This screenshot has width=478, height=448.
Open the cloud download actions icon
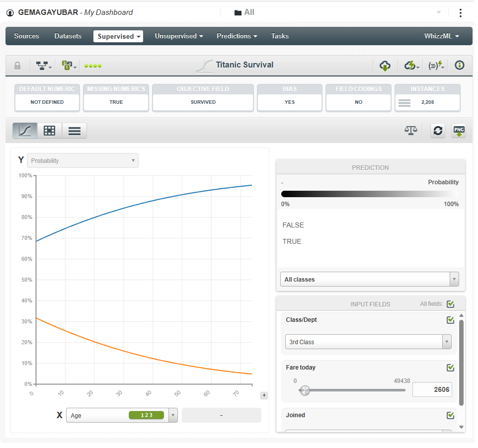click(385, 66)
